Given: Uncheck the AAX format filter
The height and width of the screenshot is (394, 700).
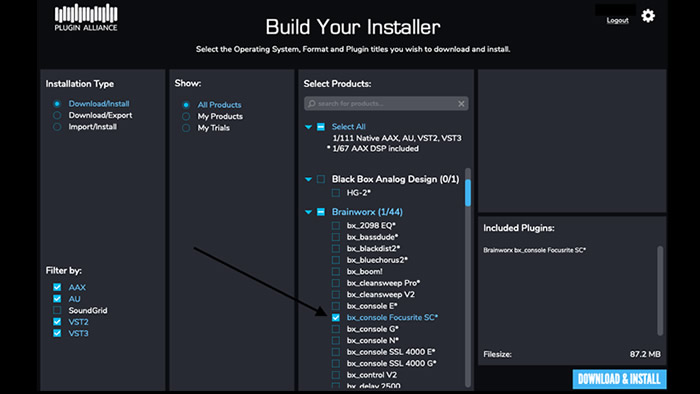Looking at the screenshot, I should [57, 287].
